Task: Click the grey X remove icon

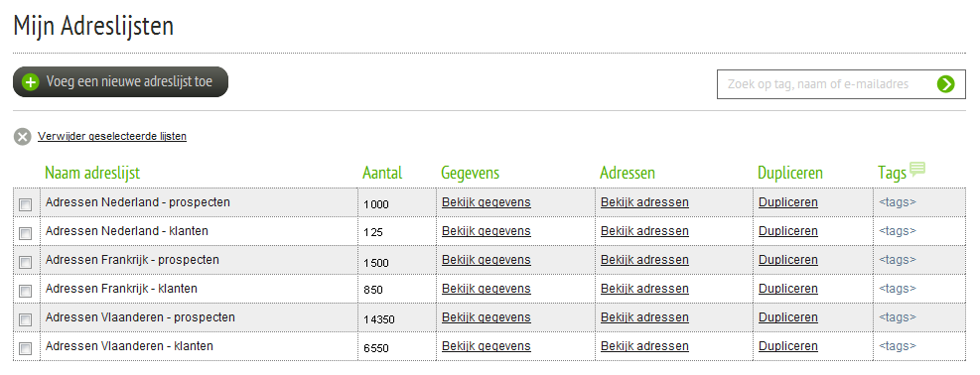Action: tap(23, 137)
